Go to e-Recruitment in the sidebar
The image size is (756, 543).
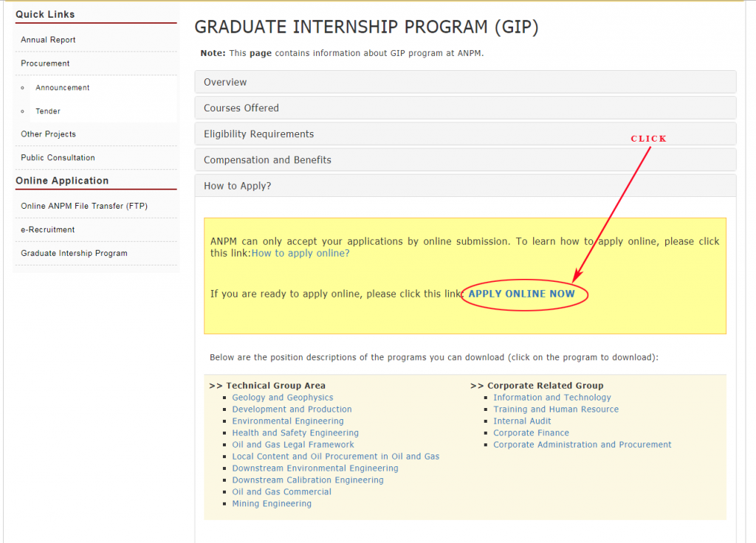point(48,229)
